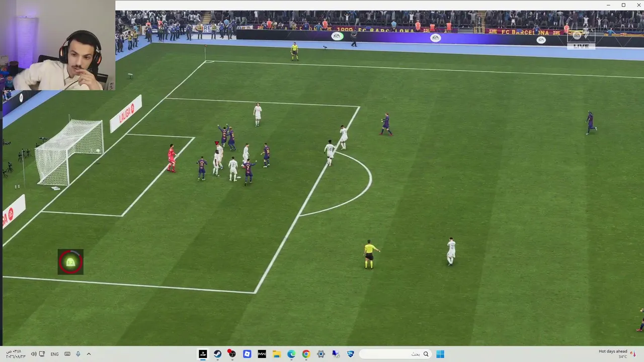Click the microphone tray icon
This screenshot has width=644, height=362.
click(x=78, y=354)
